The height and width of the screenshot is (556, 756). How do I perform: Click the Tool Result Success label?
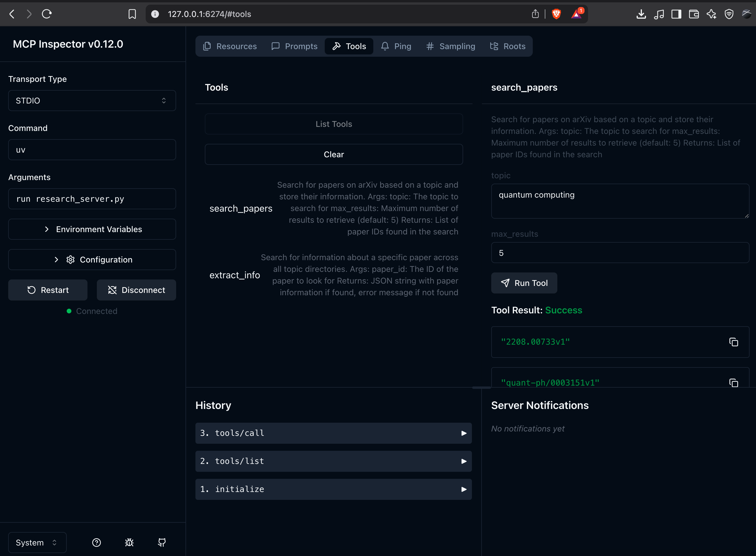pyautogui.click(x=537, y=310)
